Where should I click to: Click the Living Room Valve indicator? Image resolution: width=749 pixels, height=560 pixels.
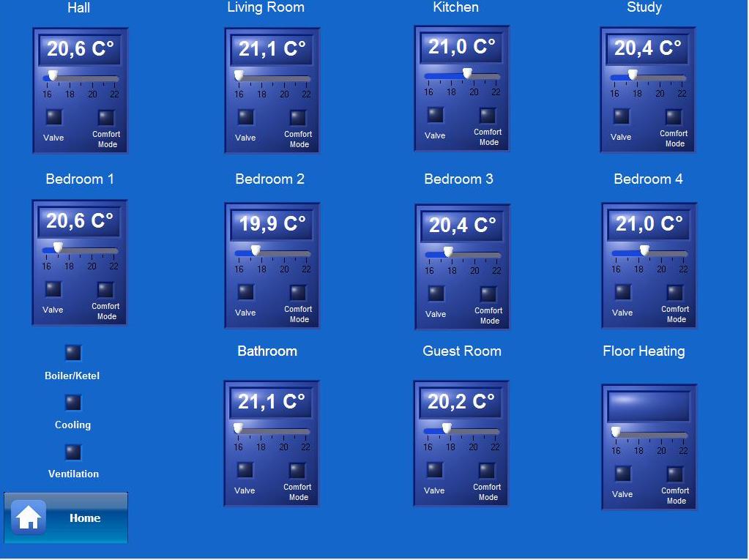point(246,117)
